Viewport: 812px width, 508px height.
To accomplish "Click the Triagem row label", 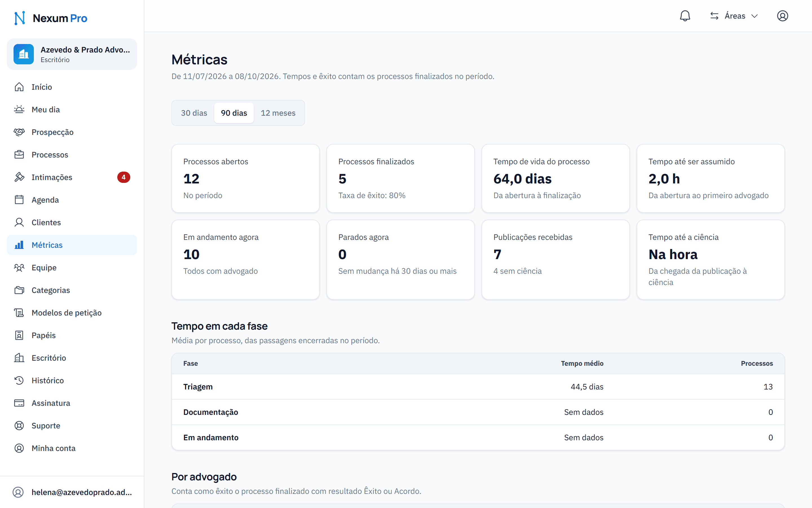I will [x=198, y=387].
